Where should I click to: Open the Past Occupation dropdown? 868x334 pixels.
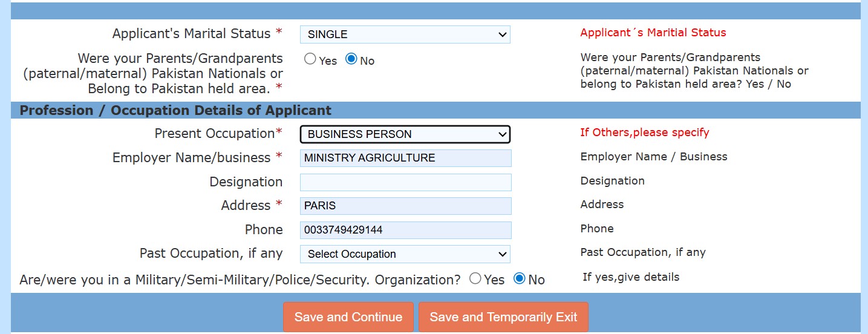click(x=405, y=254)
